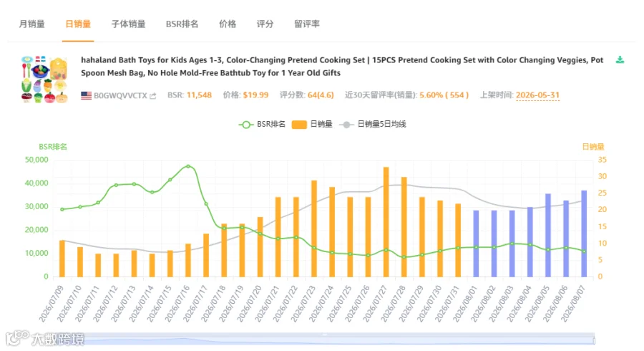Toggle 日销量5日均线 legend series
The height and width of the screenshot is (351, 644).
pos(373,124)
